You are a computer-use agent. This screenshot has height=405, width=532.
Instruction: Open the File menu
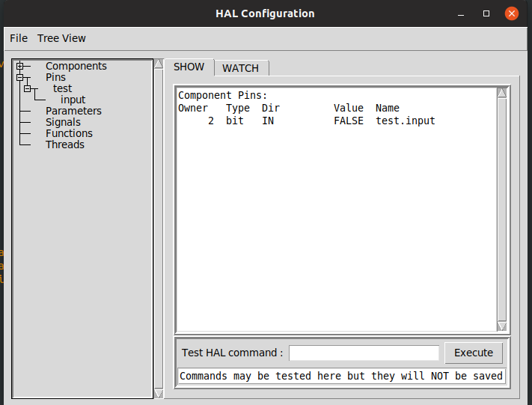tap(19, 38)
